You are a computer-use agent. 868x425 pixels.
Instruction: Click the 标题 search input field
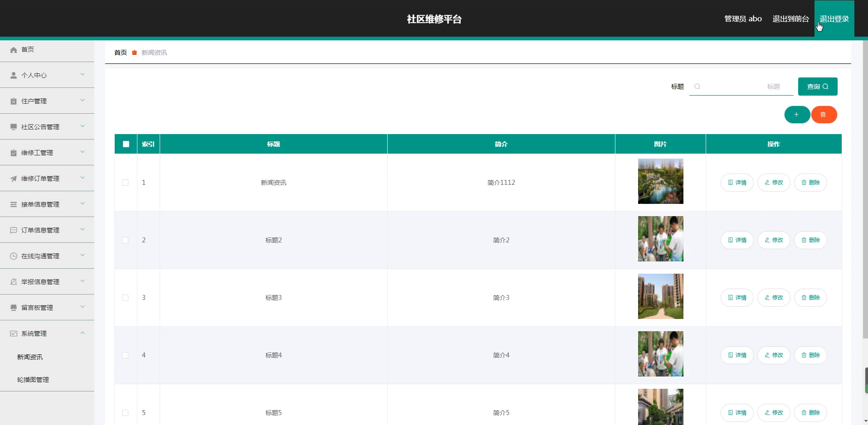741,87
